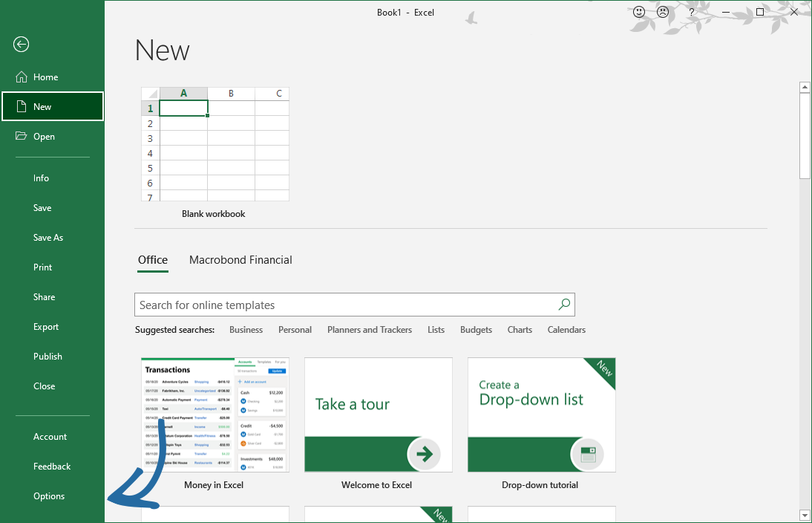This screenshot has height=523, width=812.
Task: Click the back arrow to return to workbook
Action: click(22, 45)
